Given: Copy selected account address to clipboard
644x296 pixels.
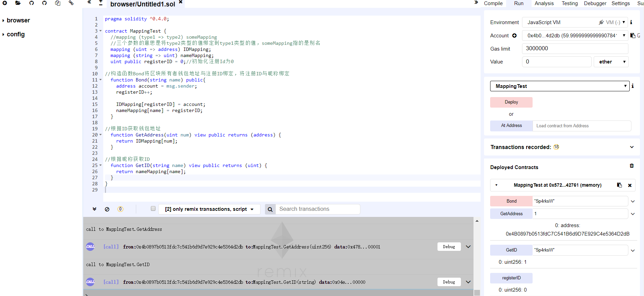Looking at the screenshot, I should pyautogui.click(x=633, y=35).
